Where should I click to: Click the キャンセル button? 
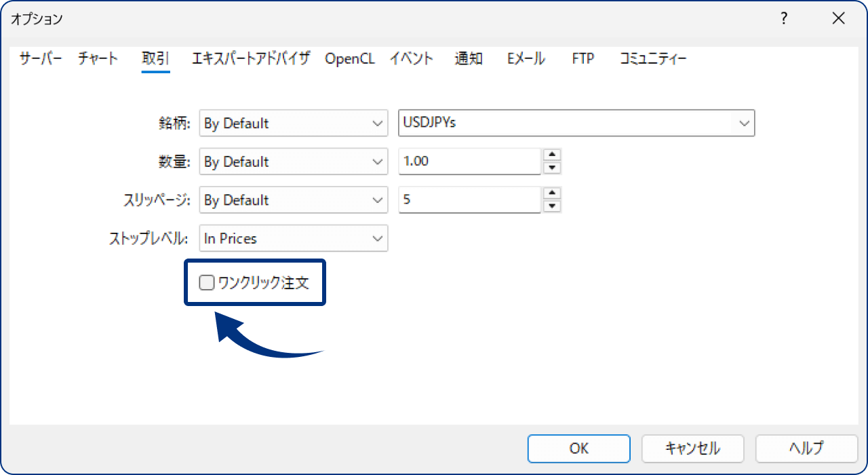coord(692,449)
